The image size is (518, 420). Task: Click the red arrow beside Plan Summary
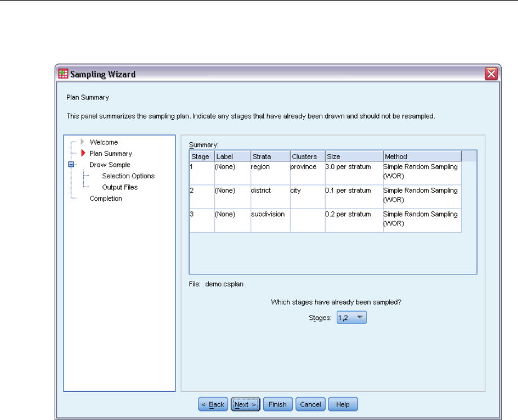[x=83, y=153]
